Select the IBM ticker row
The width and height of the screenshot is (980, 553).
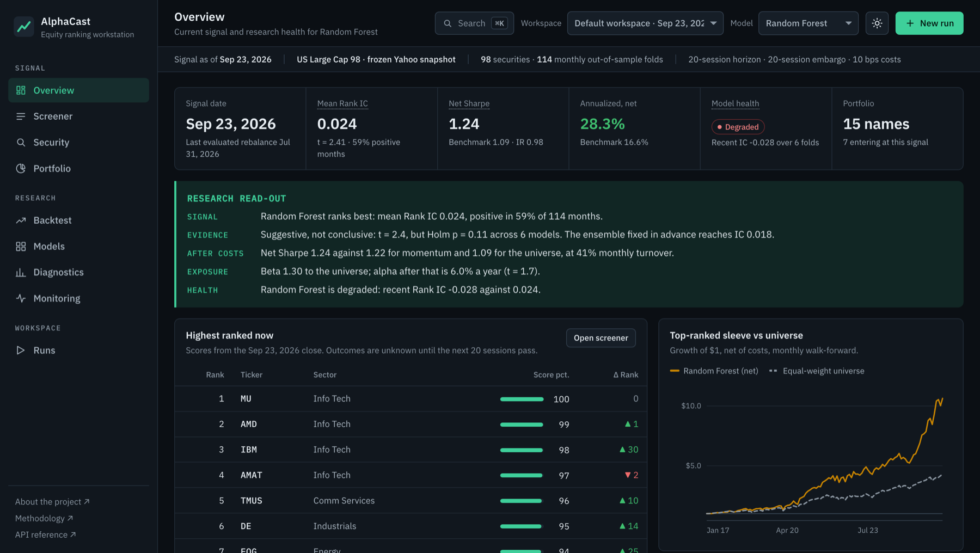pos(411,450)
